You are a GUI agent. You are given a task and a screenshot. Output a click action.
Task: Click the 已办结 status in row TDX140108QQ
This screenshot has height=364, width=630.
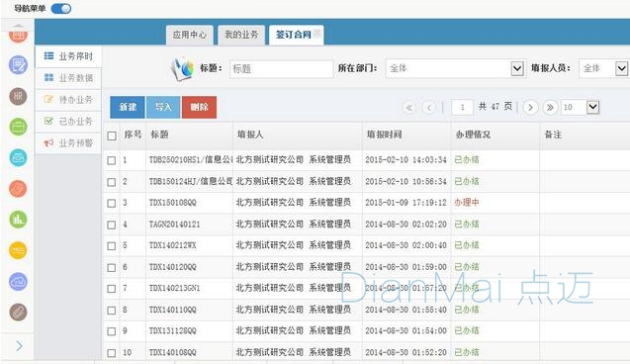(467, 352)
